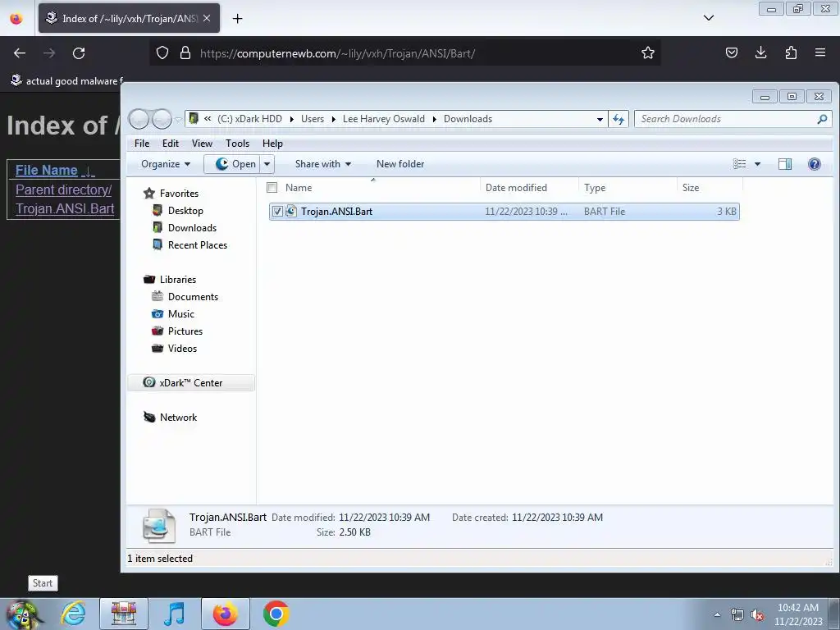Click Explorer forward navigation button
Screen dimensions: 840x630
click(162, 119)
